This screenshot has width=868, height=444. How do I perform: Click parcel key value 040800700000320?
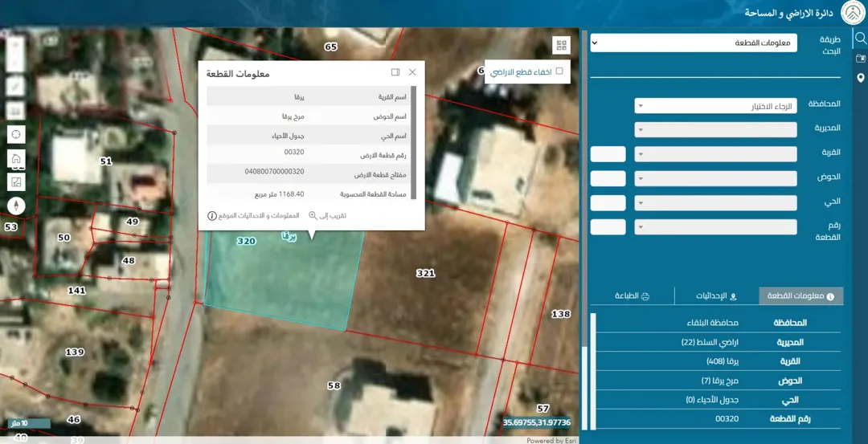(x=275, y=172)
